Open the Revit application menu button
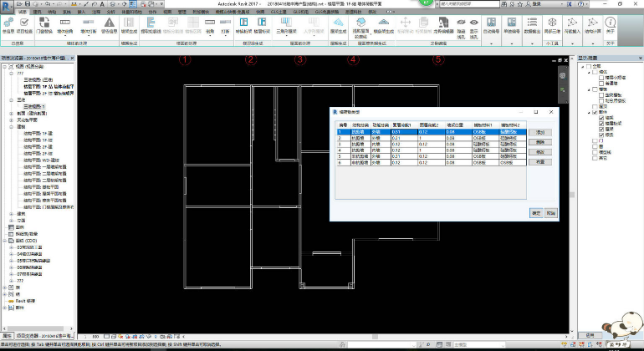This screenshot has height=351, width=644. [6, 7]
